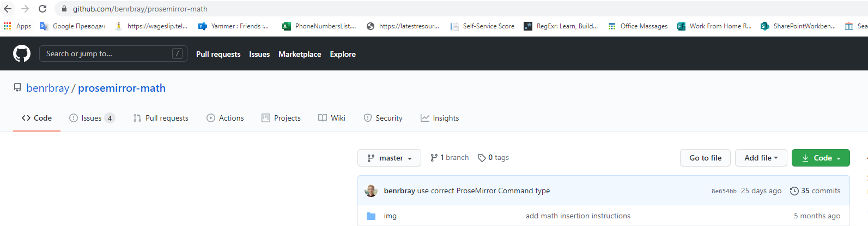868x226 pixels.
Task: Open the PhoneNumbersList Excel bookmark
Action: [319, 26]
